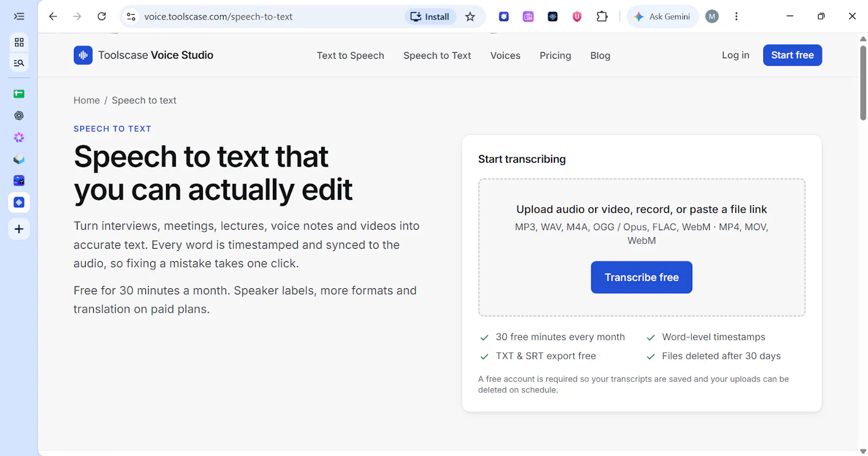Click the scrollbar down arrow
The height and width of the screenshot is (456, 868).
[x=863, y=451]
